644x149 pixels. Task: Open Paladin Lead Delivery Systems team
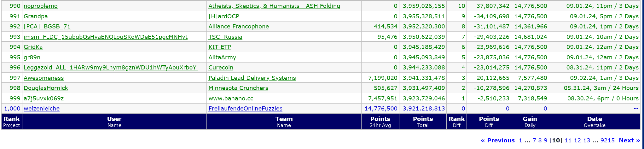(x=252, y=78)
